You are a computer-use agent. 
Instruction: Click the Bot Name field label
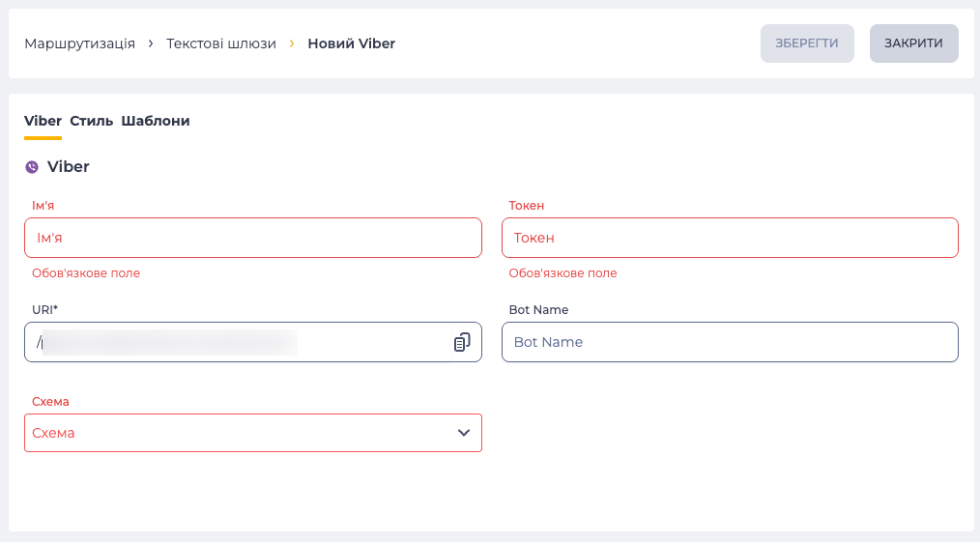pyautogui.click(x=538, y=310)
